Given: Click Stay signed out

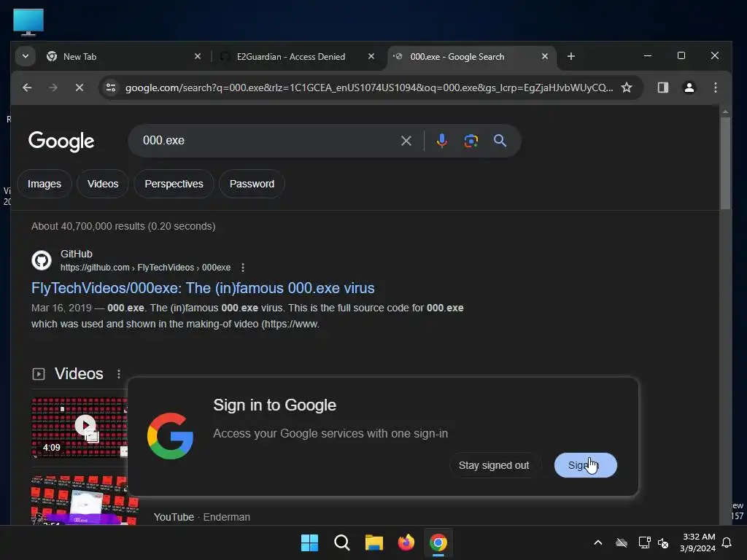Looking at the screenshot, I should [x=494, y=465].
